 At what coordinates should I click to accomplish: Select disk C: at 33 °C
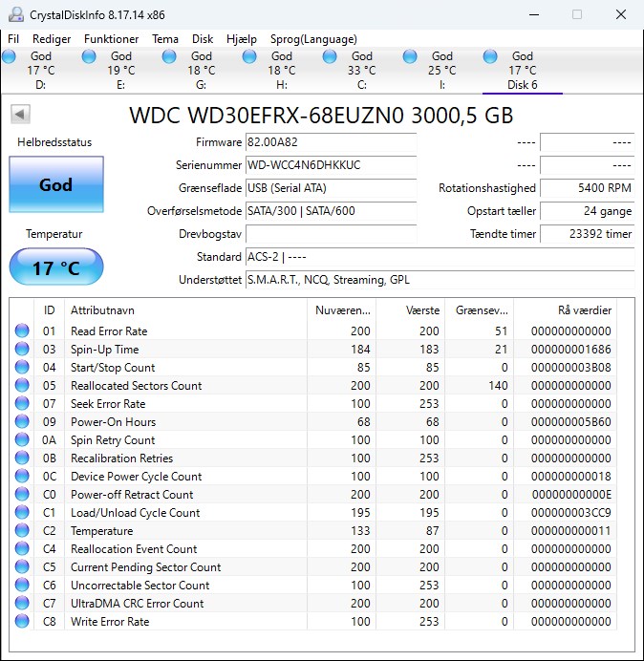click(361, 71)
